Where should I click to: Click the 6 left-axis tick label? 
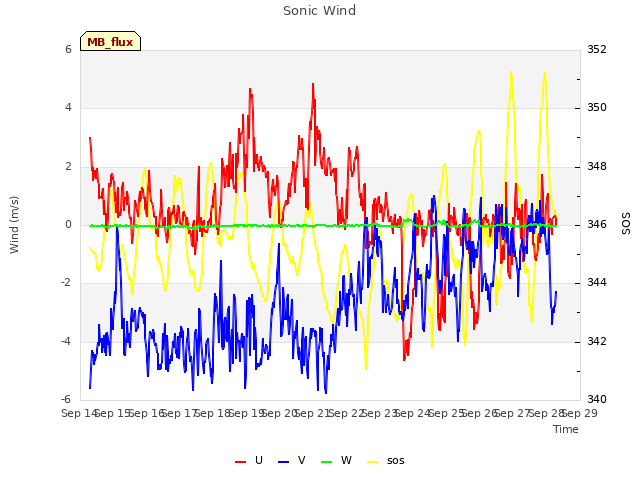click(68, 49)
